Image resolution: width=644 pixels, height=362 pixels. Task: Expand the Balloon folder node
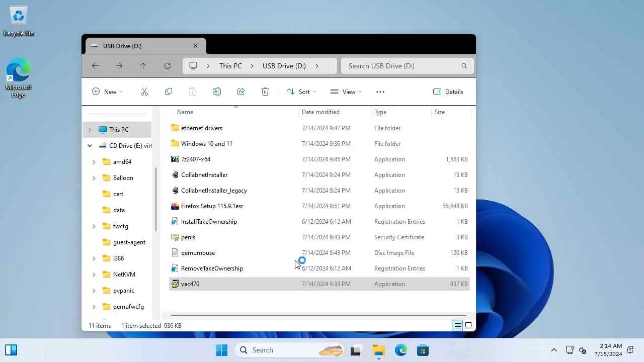pyautogui.click(x=94, y=178)
